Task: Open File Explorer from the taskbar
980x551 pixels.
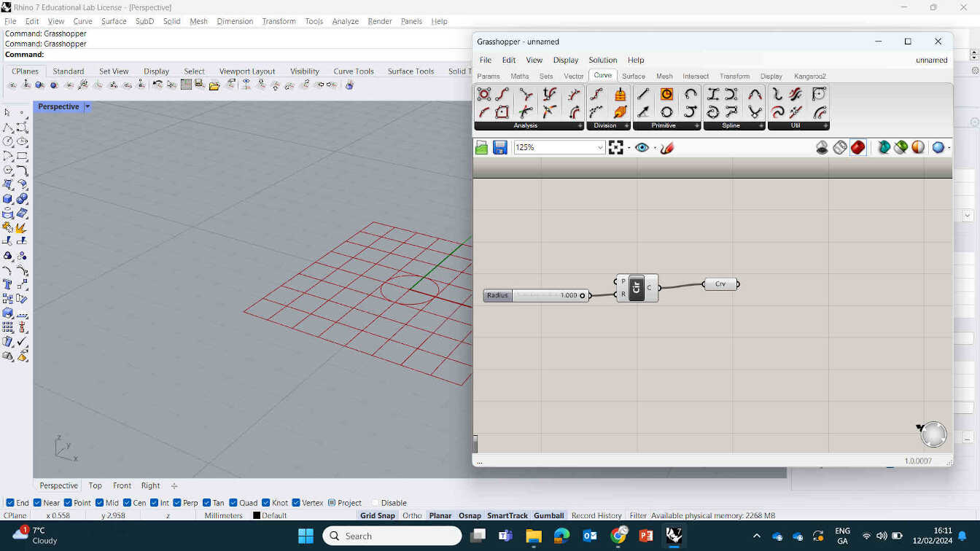Action: [533, 536]
